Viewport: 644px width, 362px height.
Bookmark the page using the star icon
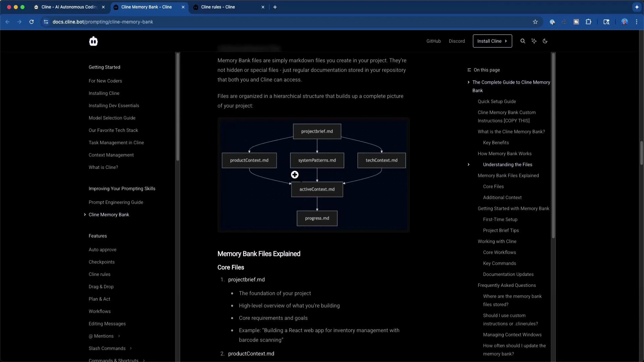tap(535, 22)
